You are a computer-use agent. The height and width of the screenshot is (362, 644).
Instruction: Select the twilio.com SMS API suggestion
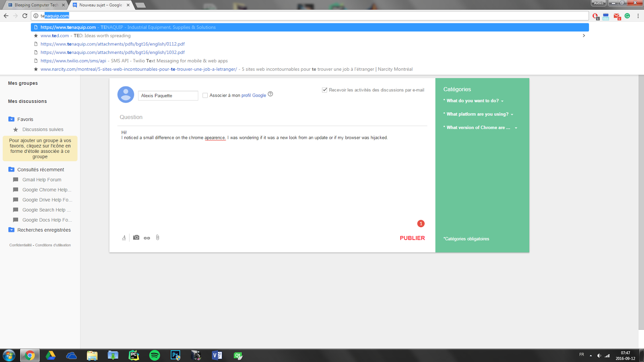click(x=310, y=61)
